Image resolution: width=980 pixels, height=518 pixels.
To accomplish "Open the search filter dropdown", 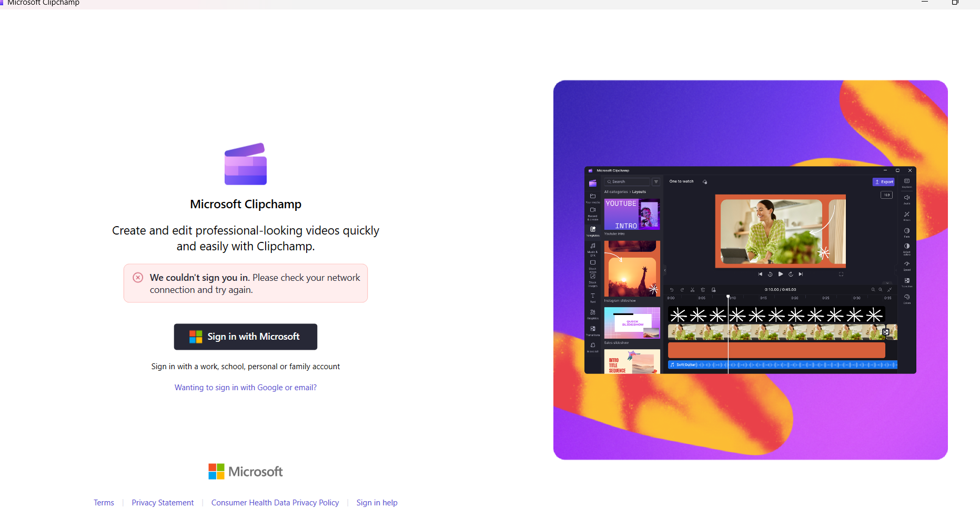I will (x=656, y=181).
